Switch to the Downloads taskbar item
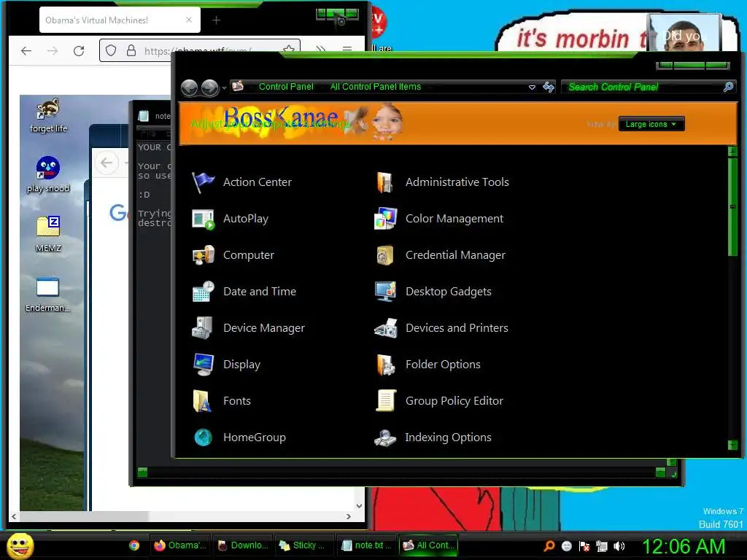The image size is (747, 560). click(243, 545)
